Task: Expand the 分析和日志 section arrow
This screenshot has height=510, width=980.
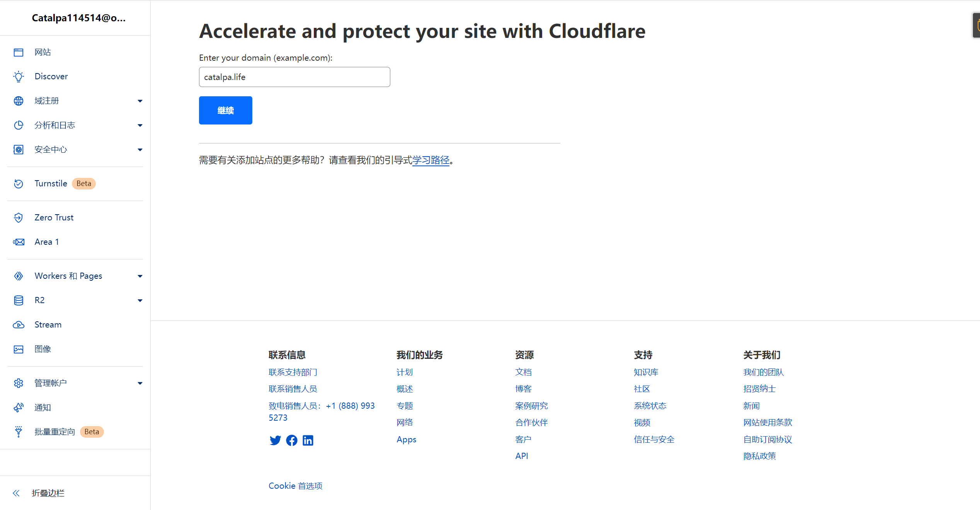Action: tap(140, 125)
